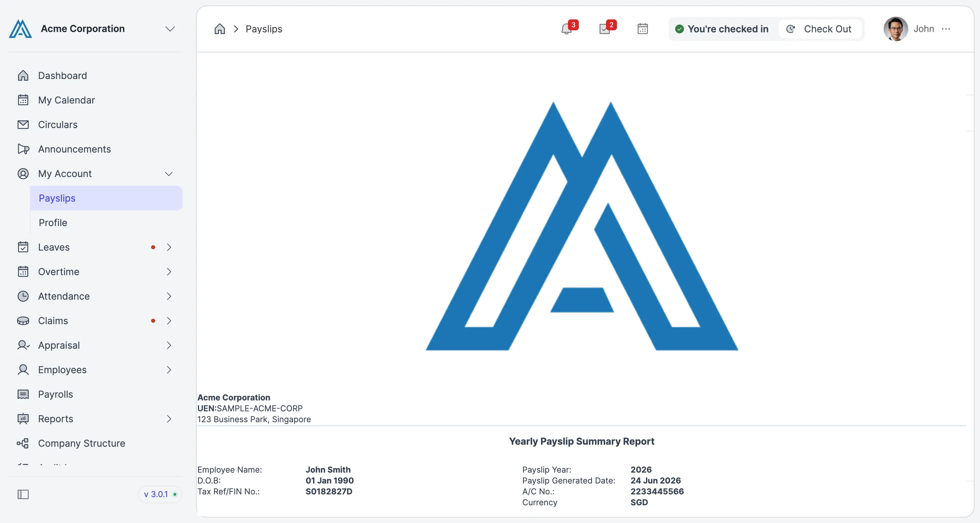The image size is (980, 523).
Task: Collapse the My Account section chevron
Action: (169, 174)
